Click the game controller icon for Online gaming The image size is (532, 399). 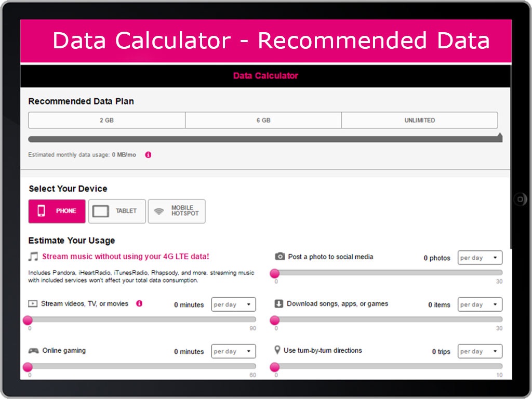tap(33, 351)
